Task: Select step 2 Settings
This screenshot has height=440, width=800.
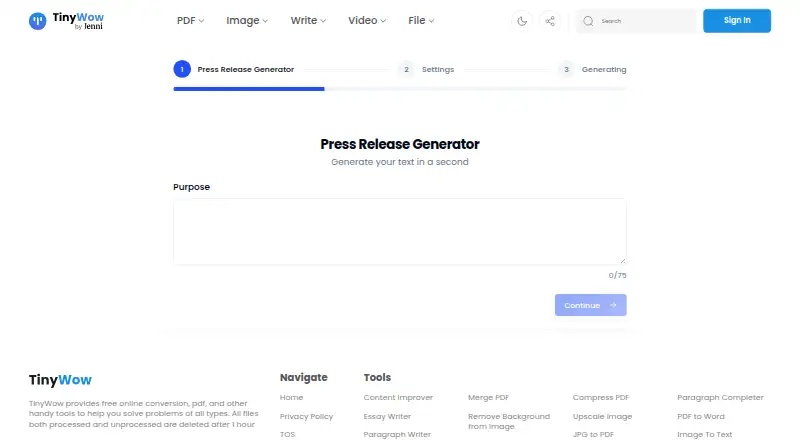Action: [426, 69]
